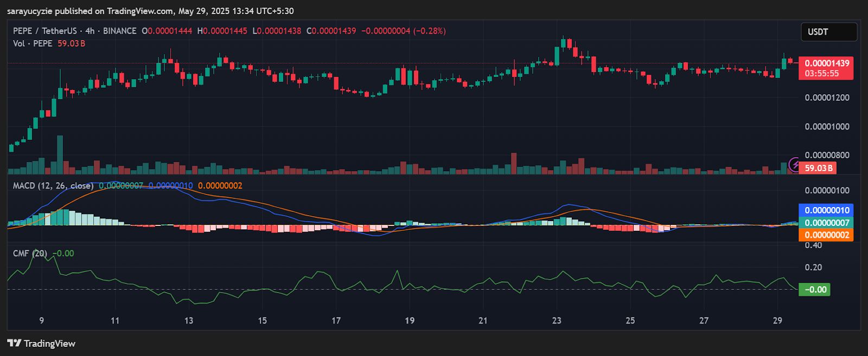Screen dimensions: 868x356
Task: Select the CMF (20) indicator legend
Action: (30, 253)
